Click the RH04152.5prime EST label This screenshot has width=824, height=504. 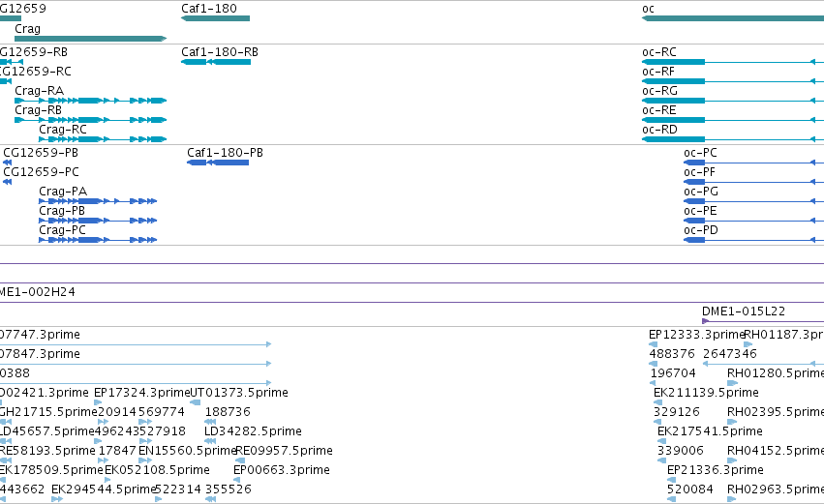pos(776,451)
